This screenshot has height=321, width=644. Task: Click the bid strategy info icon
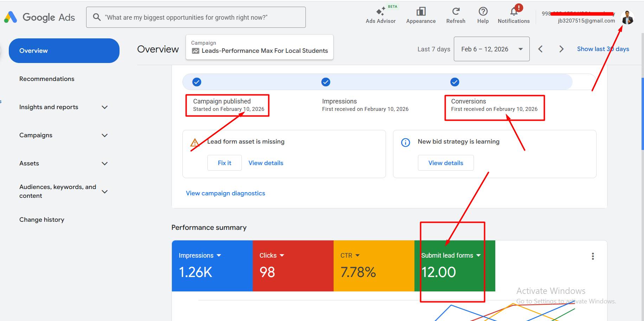coord(406,142)
